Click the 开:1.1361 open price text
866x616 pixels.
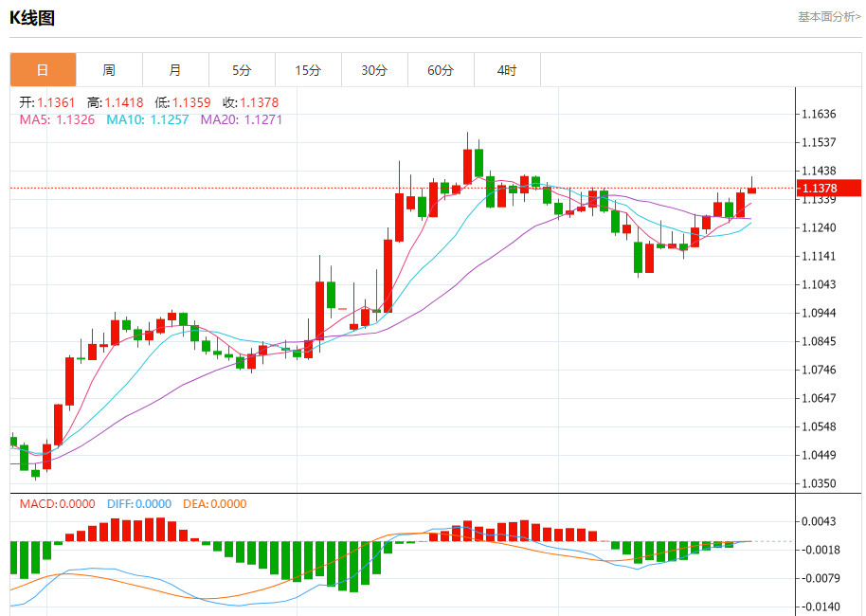click(x=47, y=102)
